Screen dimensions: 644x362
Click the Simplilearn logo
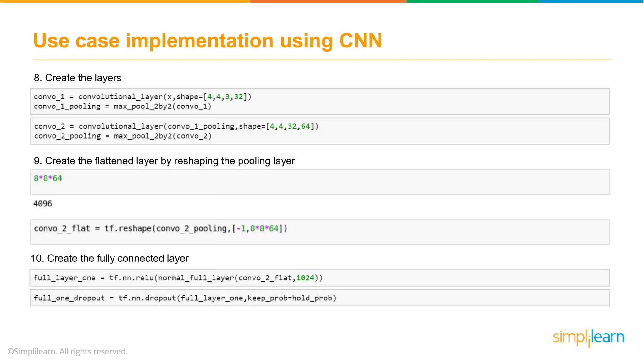click(x=588, y=338)
